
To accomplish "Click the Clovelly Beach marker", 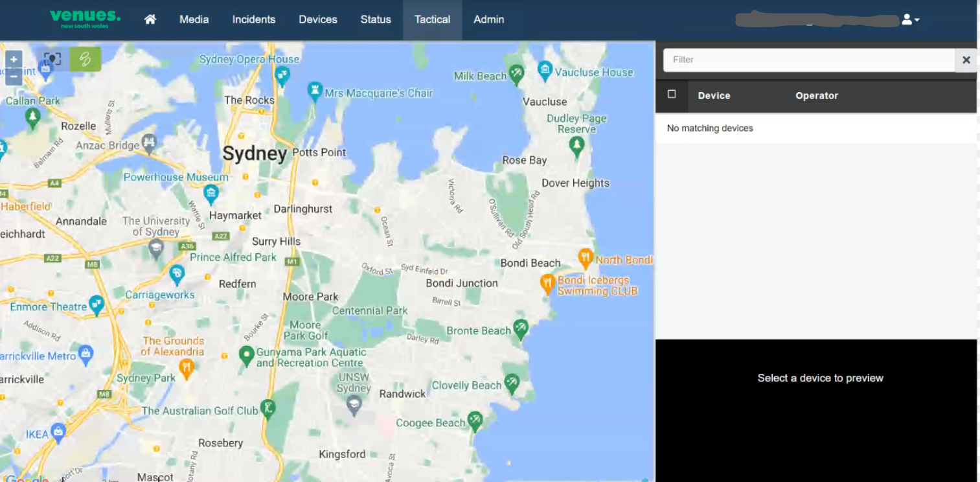I will pos(512,383).
